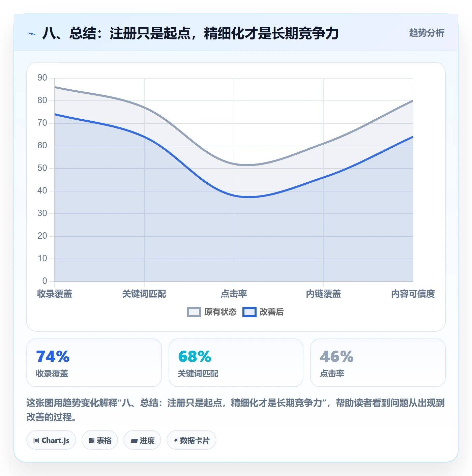This screenshot has height=476, width=472.
Task: Open the 74% 收录覆盖 stat card
Action: click(x=94, y=363)
